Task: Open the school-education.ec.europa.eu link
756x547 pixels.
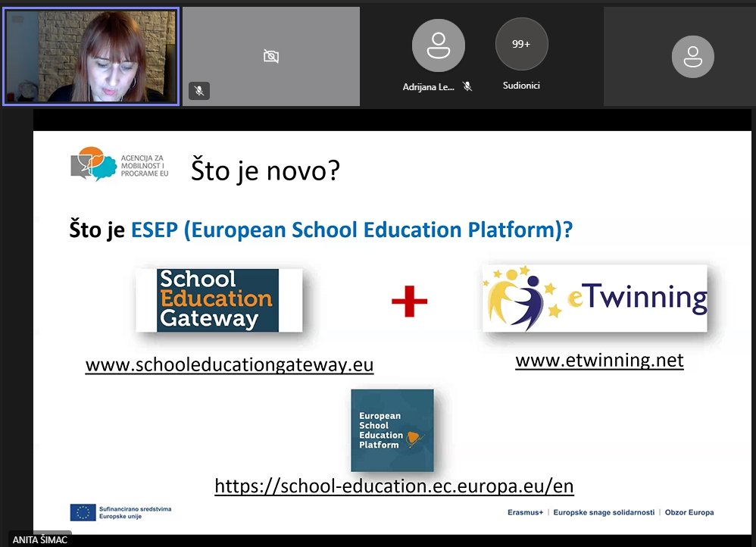Action: [x=393, y=486]
